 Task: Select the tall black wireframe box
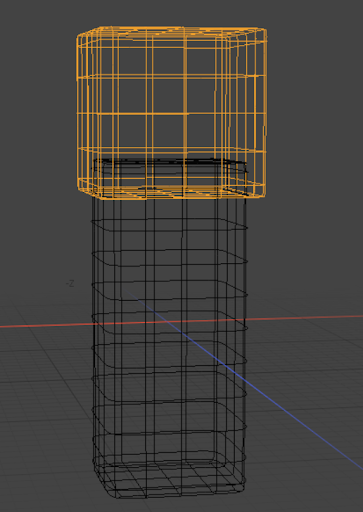click(170, 328)
